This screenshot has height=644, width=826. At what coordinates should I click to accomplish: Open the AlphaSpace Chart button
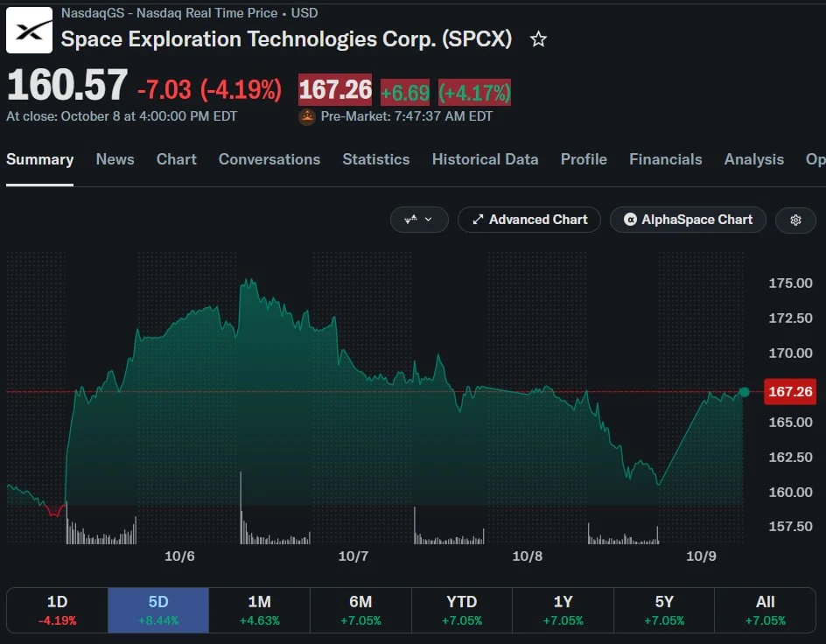pyautogui.click(x=688, y=220)
